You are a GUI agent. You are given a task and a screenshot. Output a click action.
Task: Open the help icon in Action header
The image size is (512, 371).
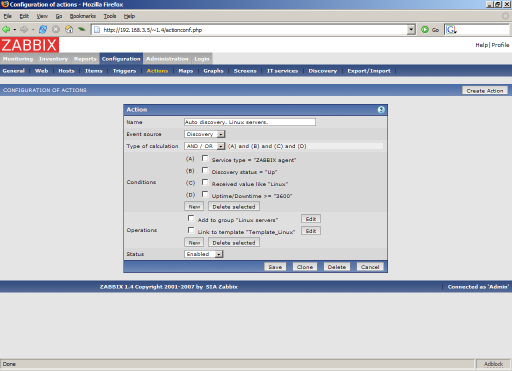pyautogui.click(x=381, y=110)
